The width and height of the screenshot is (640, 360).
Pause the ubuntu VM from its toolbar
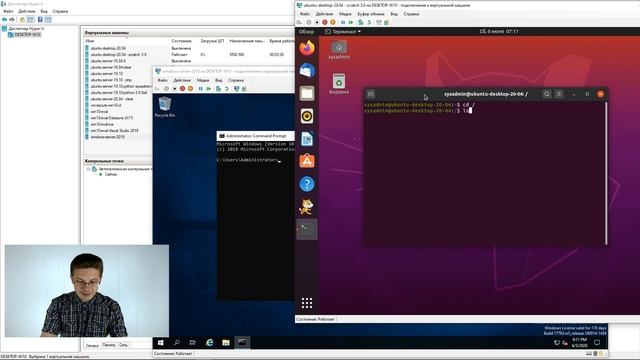pos(343,22)
